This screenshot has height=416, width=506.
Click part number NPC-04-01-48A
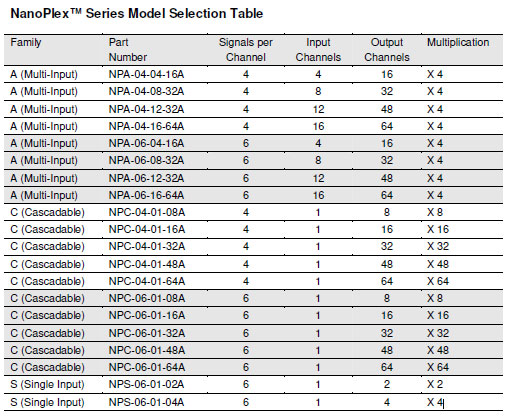click(x=147, y=264)
